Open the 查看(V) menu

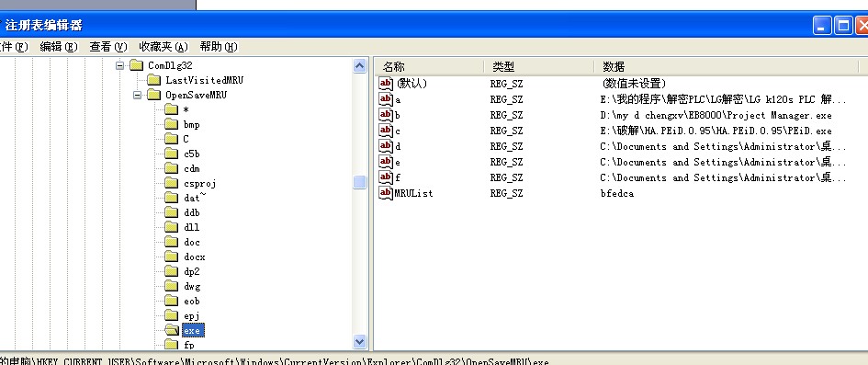108,47
